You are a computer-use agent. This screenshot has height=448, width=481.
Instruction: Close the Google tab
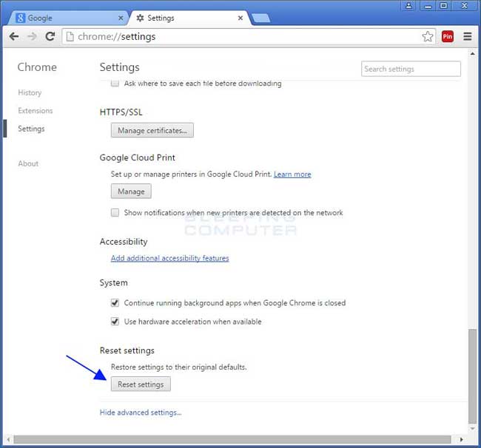click(x=121, y=18)
